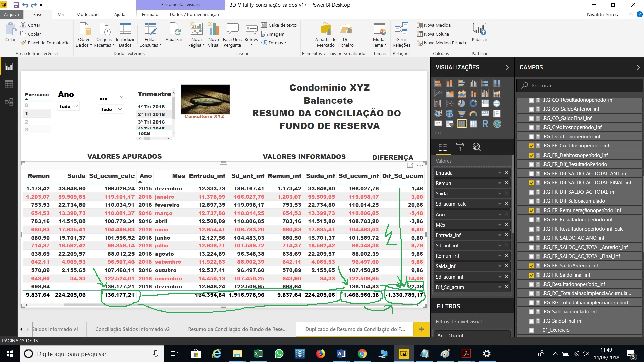Image resolution: width=644 pixels, height=362 pixels.
Task: Pick the card (123) visual
Action: point(485,114)
